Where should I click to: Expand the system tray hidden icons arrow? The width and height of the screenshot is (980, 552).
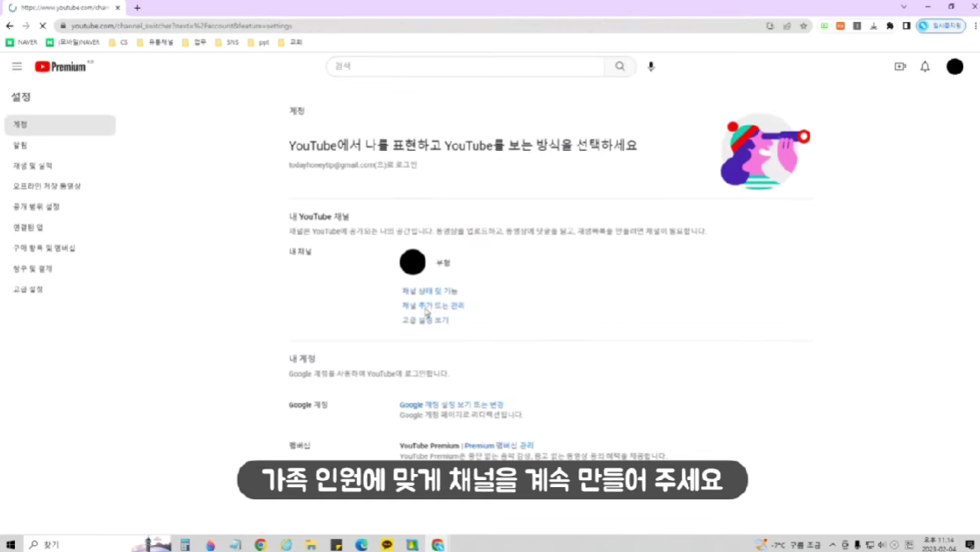(x=833, y=544)
